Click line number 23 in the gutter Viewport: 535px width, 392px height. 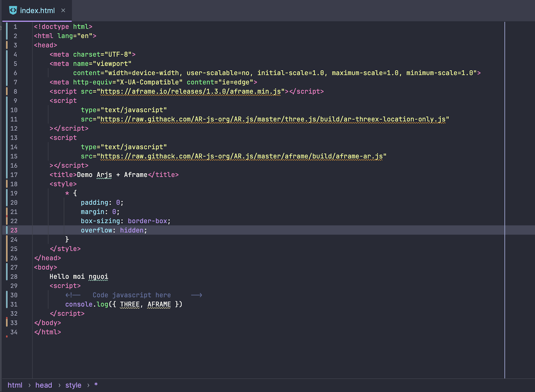point(14,230)
